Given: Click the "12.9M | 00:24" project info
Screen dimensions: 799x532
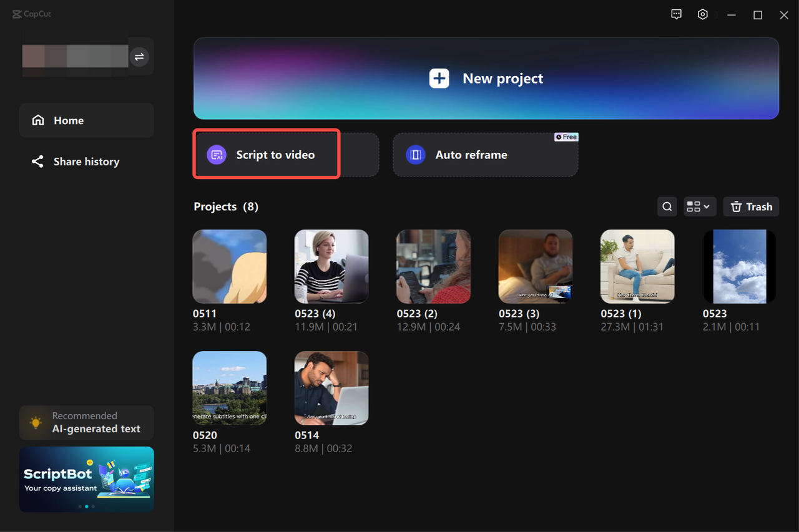Looking at the screenshot, I should pos(429,327).
